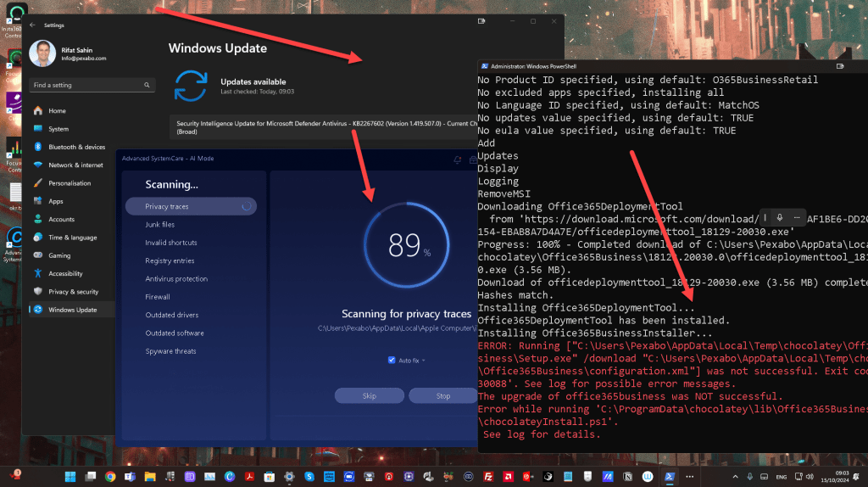Open Gaming in Settings sidebar

point(72,255)
